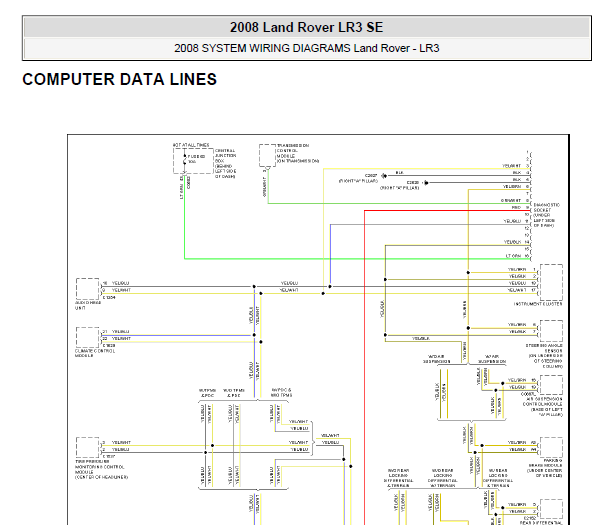Viewport: 604px width, 525px height.
Task: Click the Tire Pressure Monitoring module box
Action: (x=87, y=448)
